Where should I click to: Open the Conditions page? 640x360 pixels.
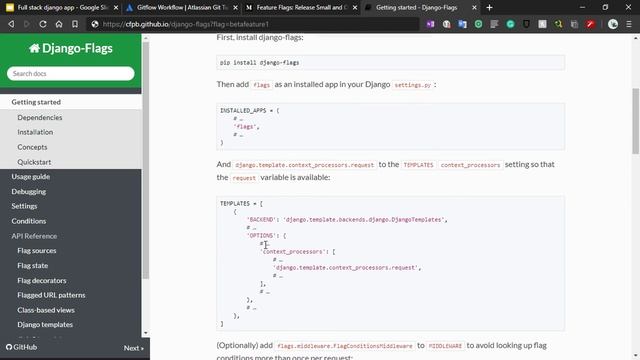coord(29,221)
